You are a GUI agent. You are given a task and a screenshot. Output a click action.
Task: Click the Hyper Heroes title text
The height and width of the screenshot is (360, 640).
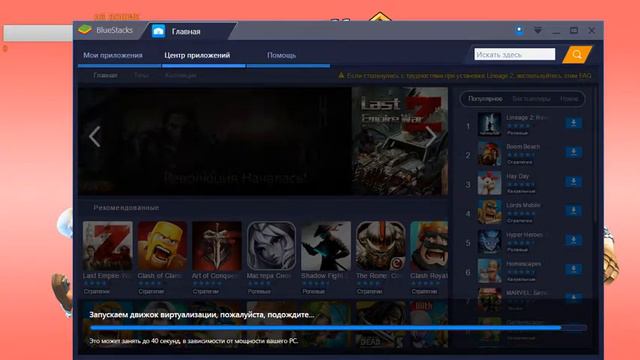(x=524, y=235)
